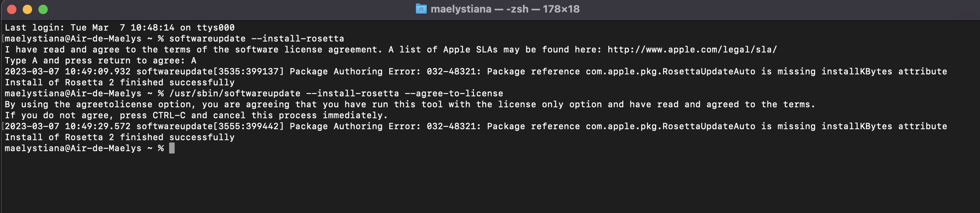Screen dimensions: 980x213
Task: Click the '2023-03-07 10:49:09.932' timestamp
Action: 67,71
